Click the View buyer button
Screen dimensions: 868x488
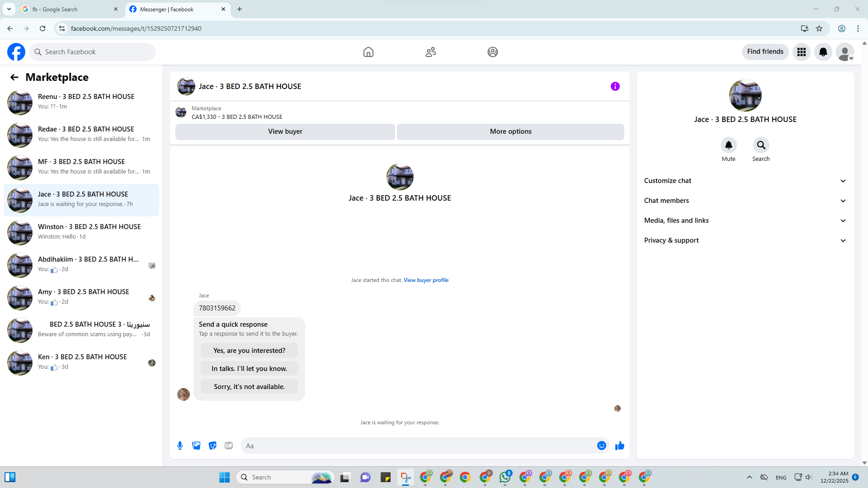point(285,131)
